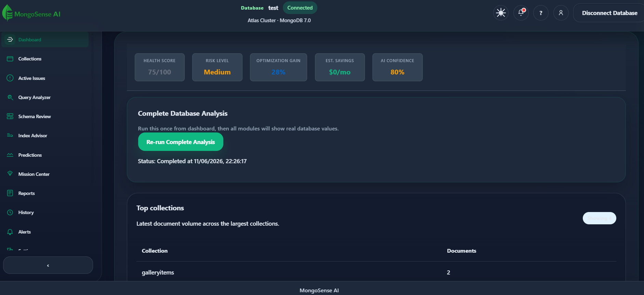Open the notifications bell in header
The image size is (644, 295).
pos(521,13)
